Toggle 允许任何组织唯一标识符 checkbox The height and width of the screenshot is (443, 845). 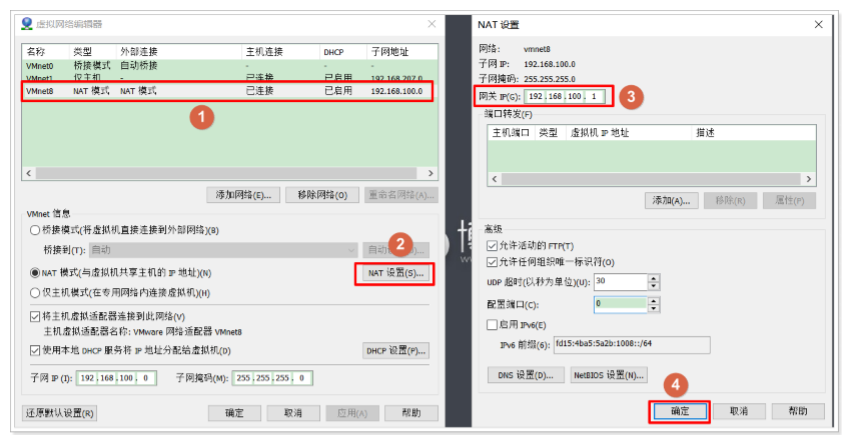[491, 262]
